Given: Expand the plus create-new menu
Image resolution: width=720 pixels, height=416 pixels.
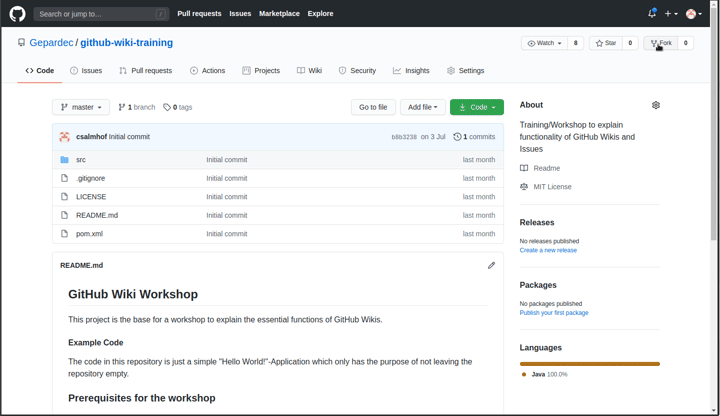Looking at the screenshot, I should [671, 14].
